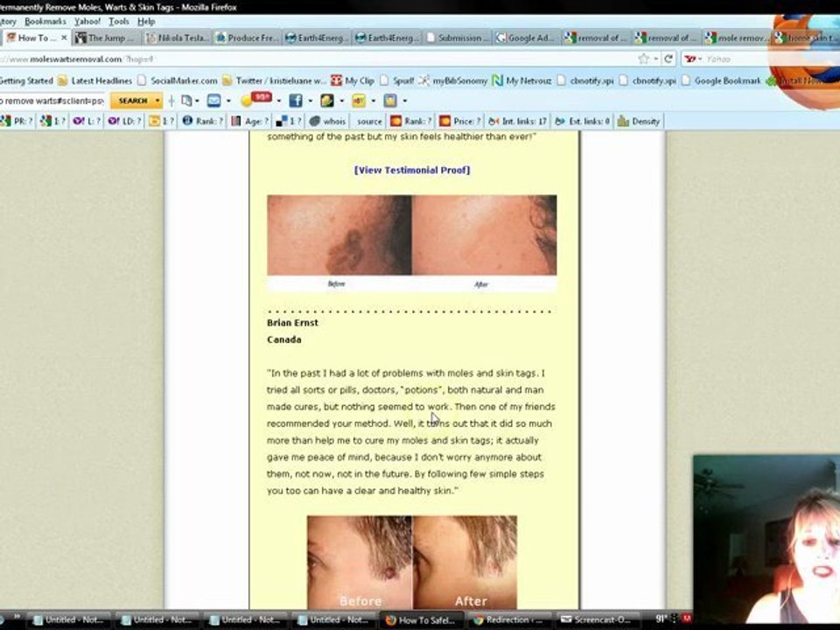Open the Google Bookmark bookmark
The image size is (840, 630).
point(721,80)
